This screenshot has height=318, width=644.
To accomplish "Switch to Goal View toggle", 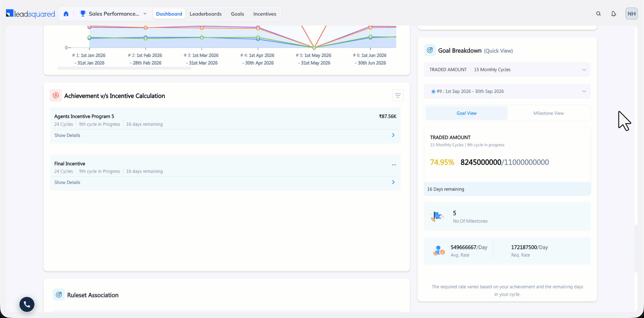I will (467, 113).
